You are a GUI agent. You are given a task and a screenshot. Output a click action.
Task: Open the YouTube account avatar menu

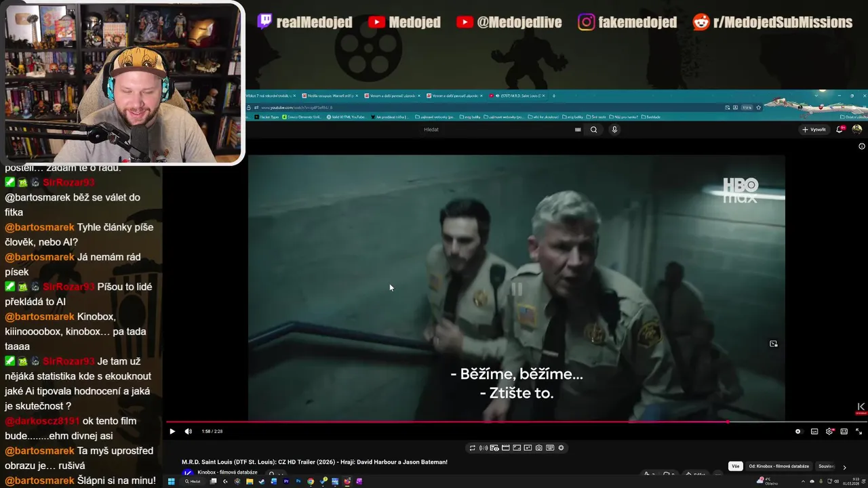click(x=857, y=129)
